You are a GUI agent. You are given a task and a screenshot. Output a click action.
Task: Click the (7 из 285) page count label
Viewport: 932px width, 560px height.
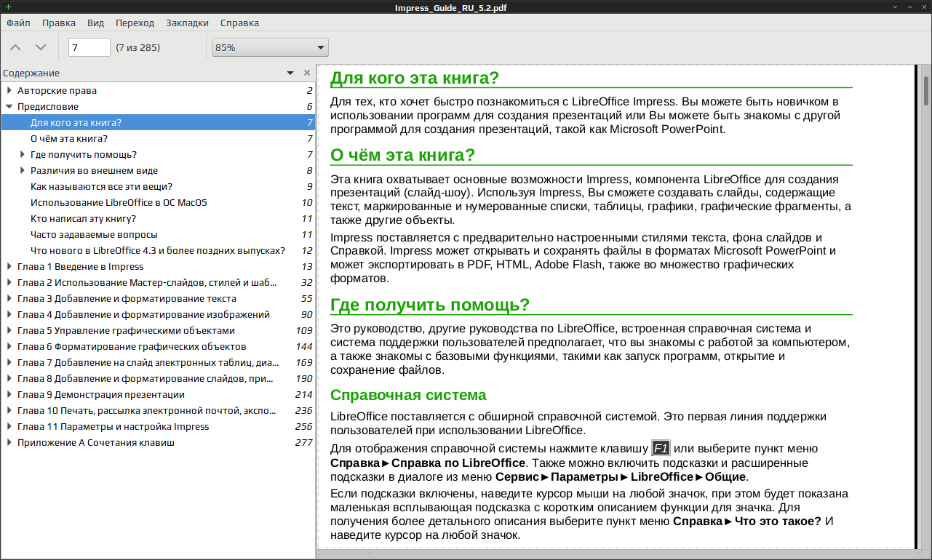pyautogui.click(x=138, y=47)
